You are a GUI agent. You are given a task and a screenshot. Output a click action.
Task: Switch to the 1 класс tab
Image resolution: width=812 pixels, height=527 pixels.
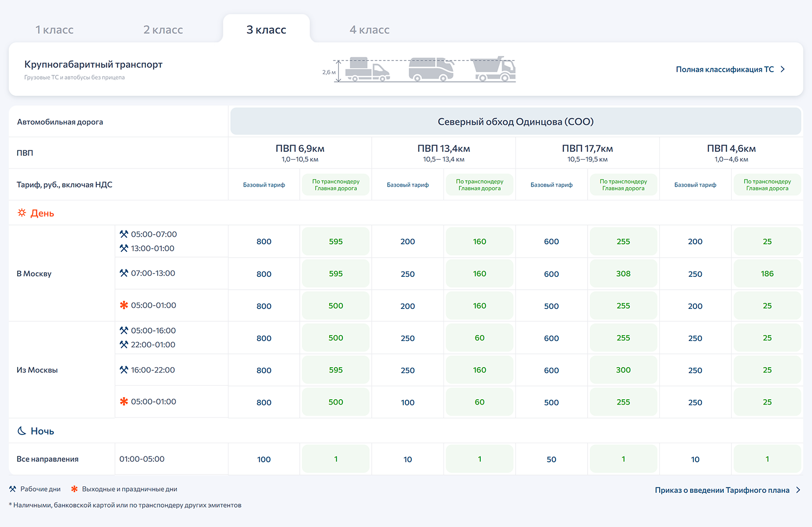pos(54,30)
